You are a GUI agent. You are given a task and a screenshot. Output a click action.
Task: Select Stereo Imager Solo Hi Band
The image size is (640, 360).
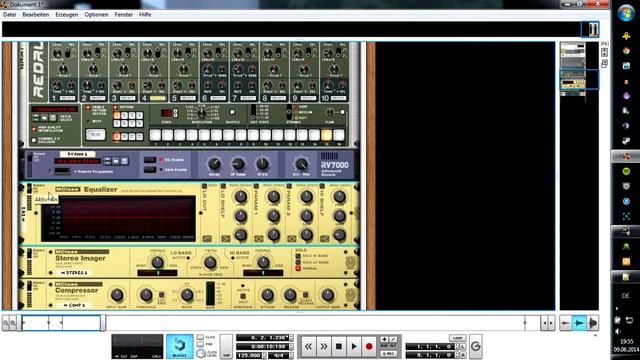coord(298,256)
